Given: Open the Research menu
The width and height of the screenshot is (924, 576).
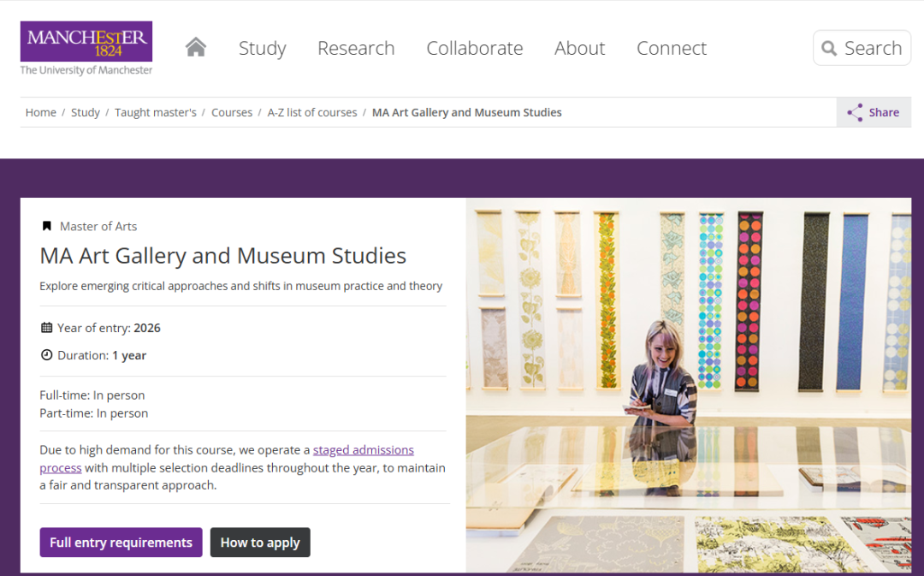Looking at the screenshot, I should (356, 48).
